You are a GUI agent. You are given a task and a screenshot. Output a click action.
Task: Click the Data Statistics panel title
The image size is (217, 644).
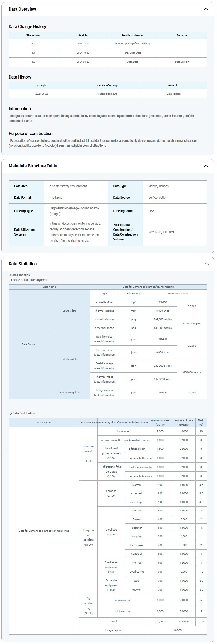click(x=23, y=264)
